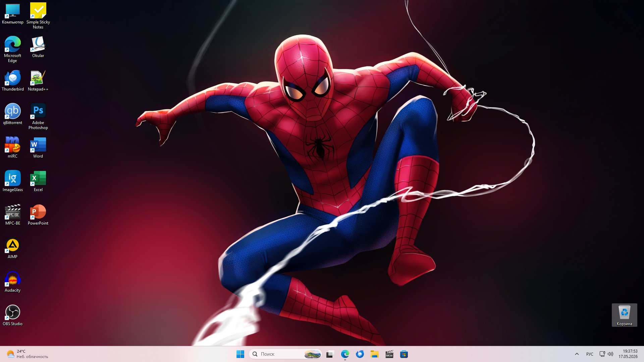644x362 pixels.
Task: Select the AIMP desktop shortcut
Action: (x=13, y=248)
